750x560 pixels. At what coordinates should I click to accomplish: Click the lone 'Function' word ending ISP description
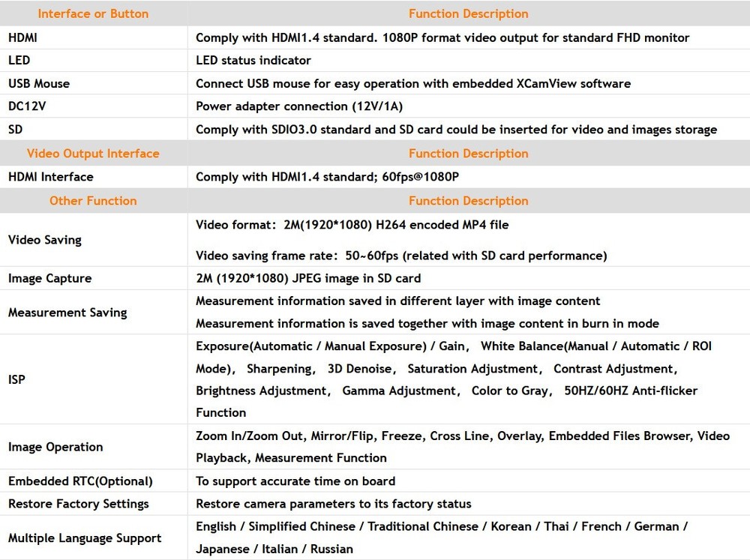[221, 413]
